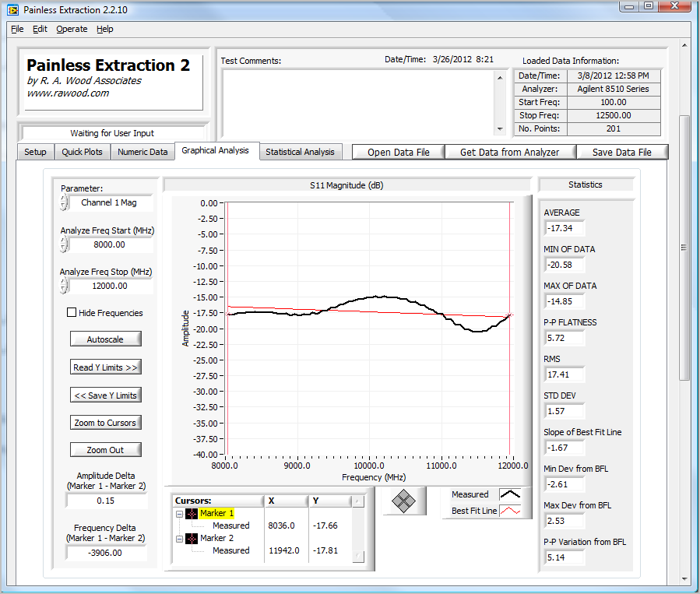Collapse the Marker 2 cursor tree node
Viewport: 700px width, 594px height.
(x=179, y=539)
